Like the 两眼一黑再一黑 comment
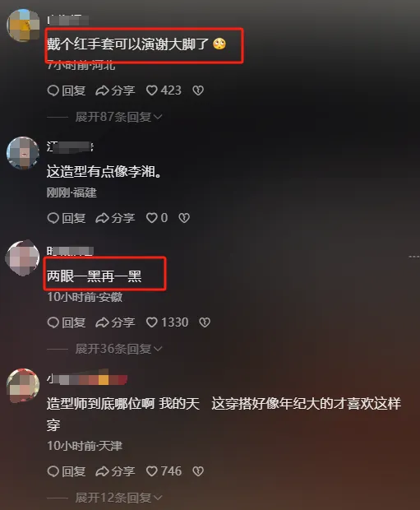420x510 pixels. (167, 322)
